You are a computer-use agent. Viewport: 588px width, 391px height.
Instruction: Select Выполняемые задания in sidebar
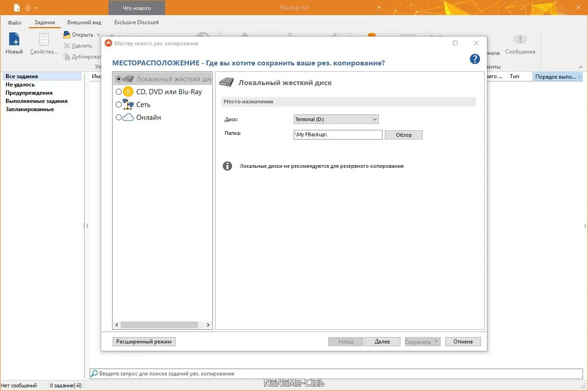coord(37,101)
